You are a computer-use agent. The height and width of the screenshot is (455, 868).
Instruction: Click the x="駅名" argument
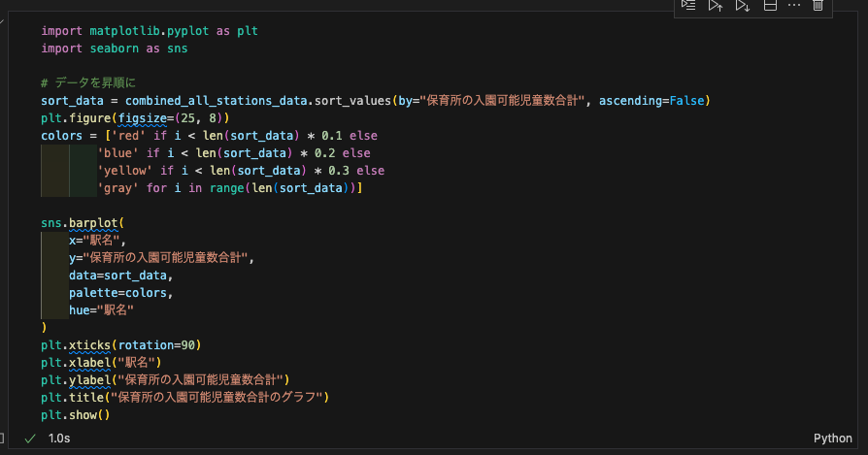coord(94,241)
